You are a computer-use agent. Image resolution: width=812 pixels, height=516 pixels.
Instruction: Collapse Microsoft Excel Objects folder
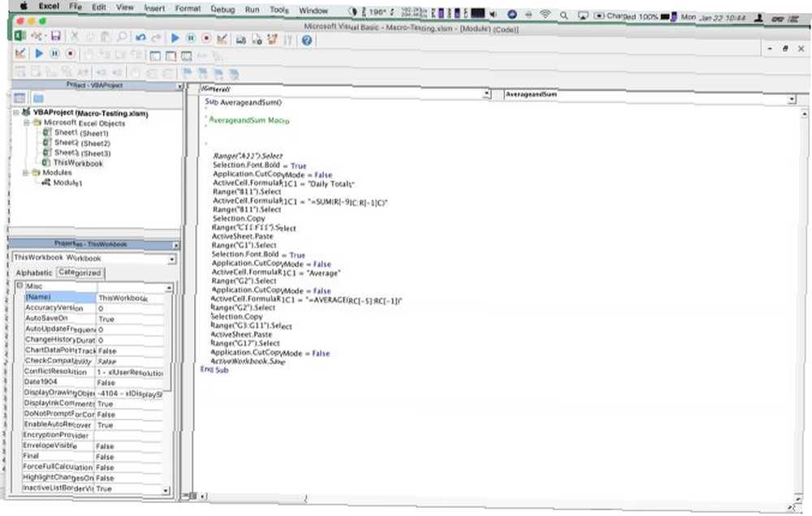click(x=26, y=123)
